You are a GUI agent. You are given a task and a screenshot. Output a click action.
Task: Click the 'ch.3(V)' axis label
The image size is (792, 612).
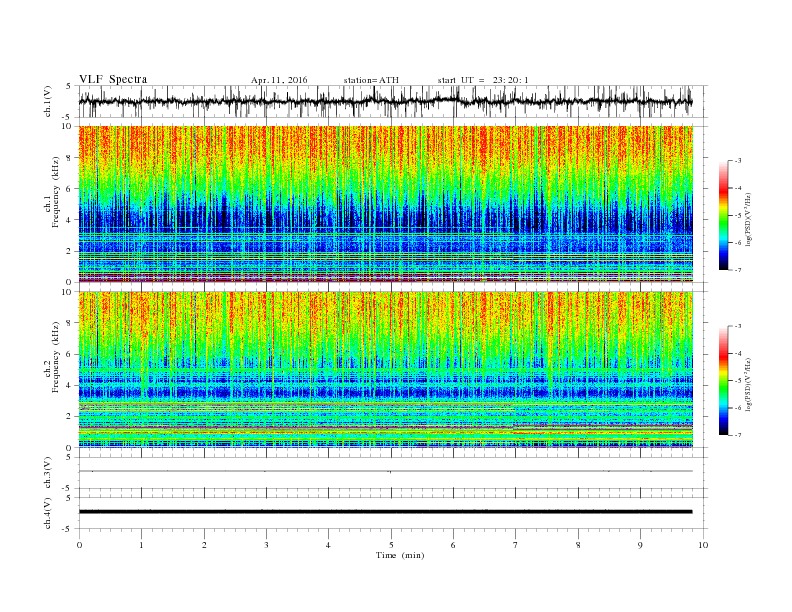(47, 473)
